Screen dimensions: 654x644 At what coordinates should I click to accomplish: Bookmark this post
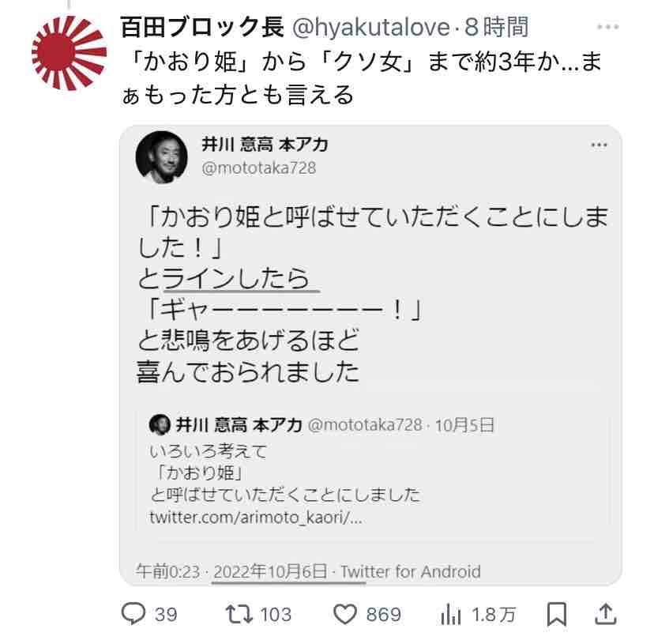pyautogui.click(x=556, y=614)
